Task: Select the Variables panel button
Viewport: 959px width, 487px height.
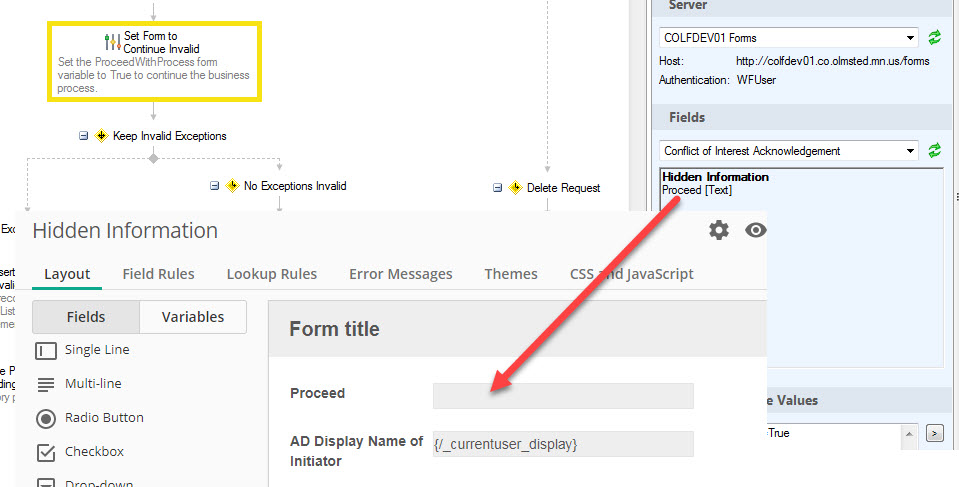Action: [x=193, y=317]
